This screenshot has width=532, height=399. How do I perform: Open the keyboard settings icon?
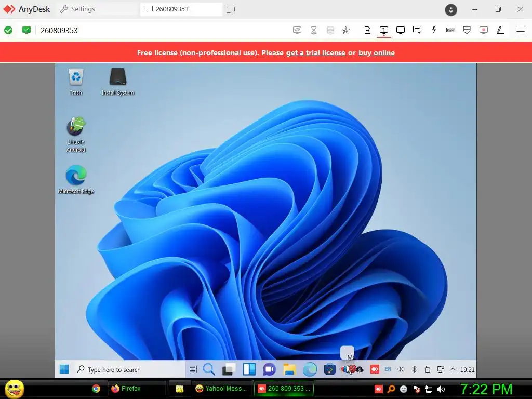(x=450, y=30)
